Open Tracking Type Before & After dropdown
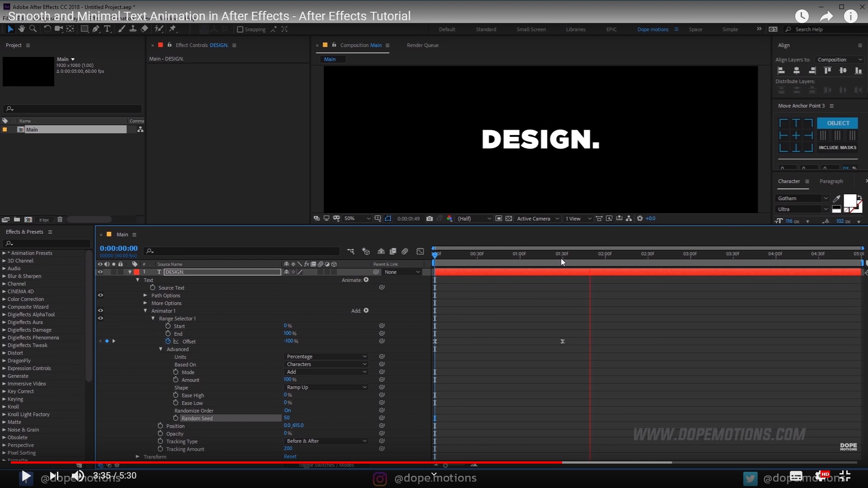Screen dimensions: 868x488 pos(326,441)
